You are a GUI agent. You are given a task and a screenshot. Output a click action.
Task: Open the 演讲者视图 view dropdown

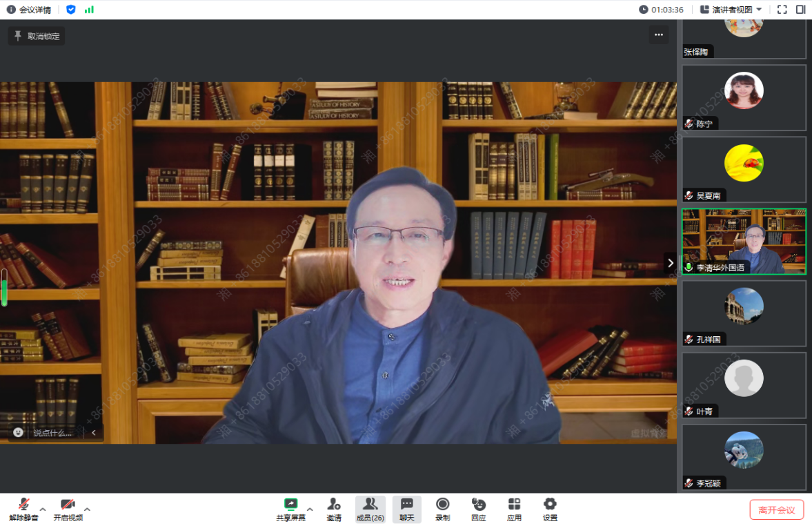tap(731, 10)
